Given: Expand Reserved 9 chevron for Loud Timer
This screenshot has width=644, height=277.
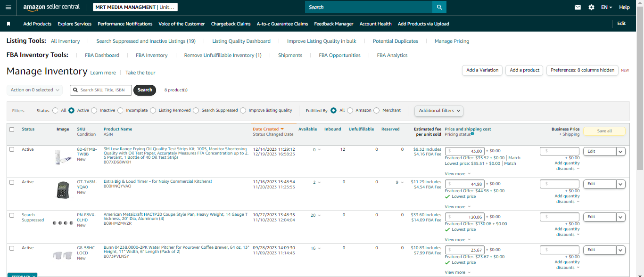Looking at the screenshot, I should (402, 182).
